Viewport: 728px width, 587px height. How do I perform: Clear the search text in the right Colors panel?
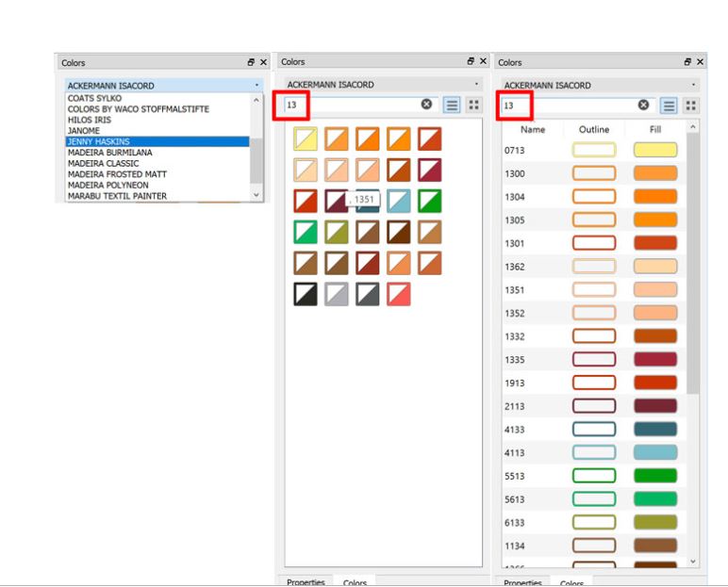(x=643, y=106)
